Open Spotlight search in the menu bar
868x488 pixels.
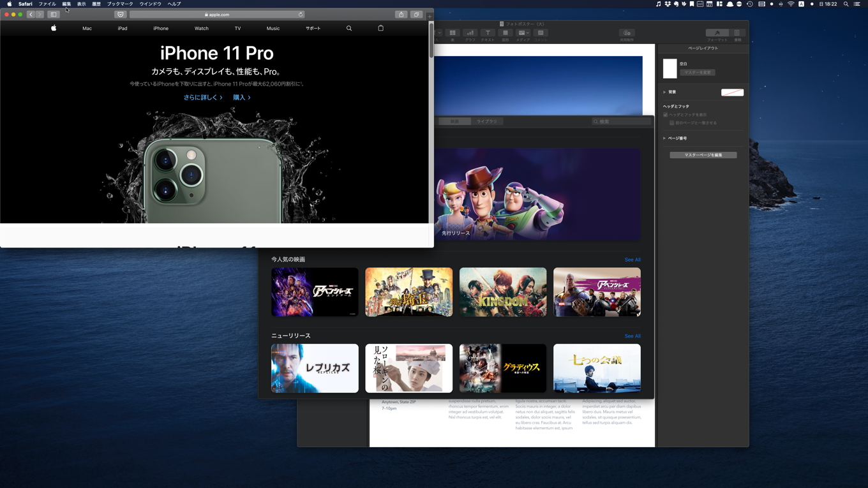click(x=846, y=4)
